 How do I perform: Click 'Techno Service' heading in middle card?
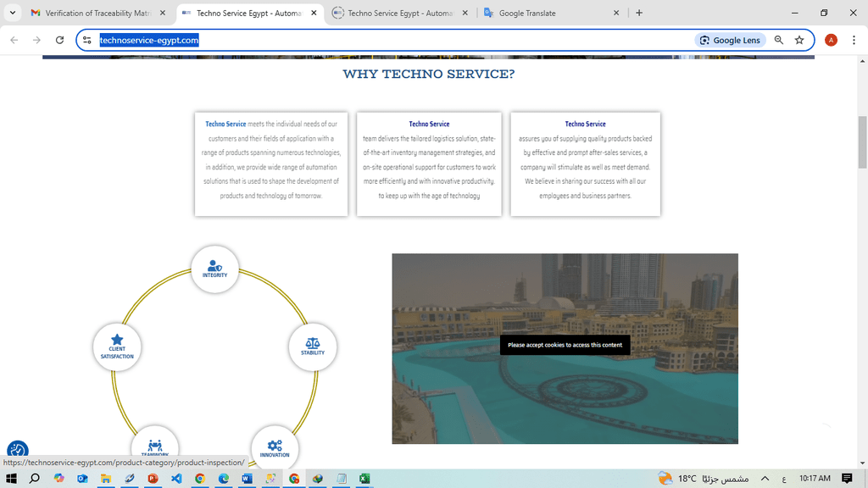point(429,124)
